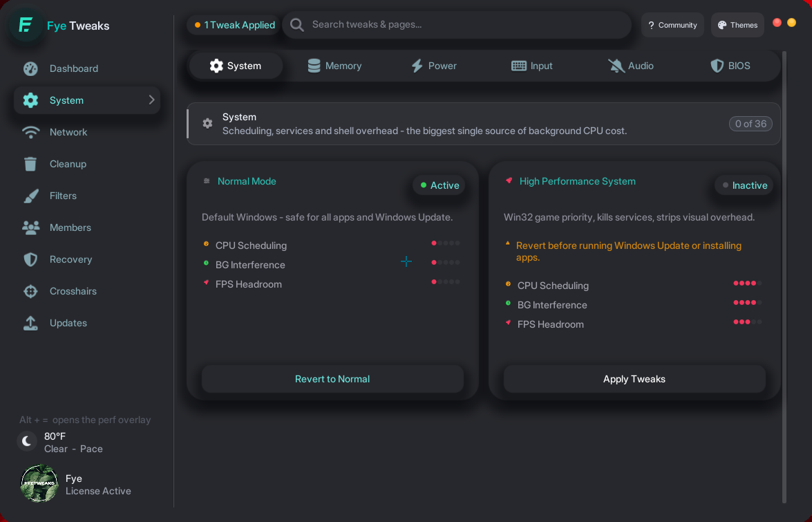
Task: Focus the Search tweaks & pages field
Action: click(x=457, y=25)
